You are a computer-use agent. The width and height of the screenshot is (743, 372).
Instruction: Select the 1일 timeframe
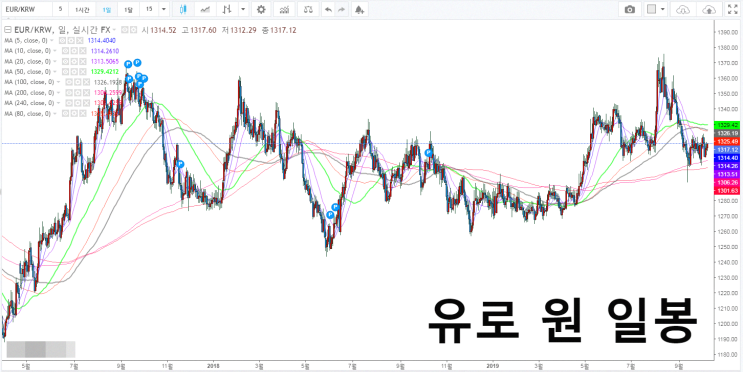106,9
